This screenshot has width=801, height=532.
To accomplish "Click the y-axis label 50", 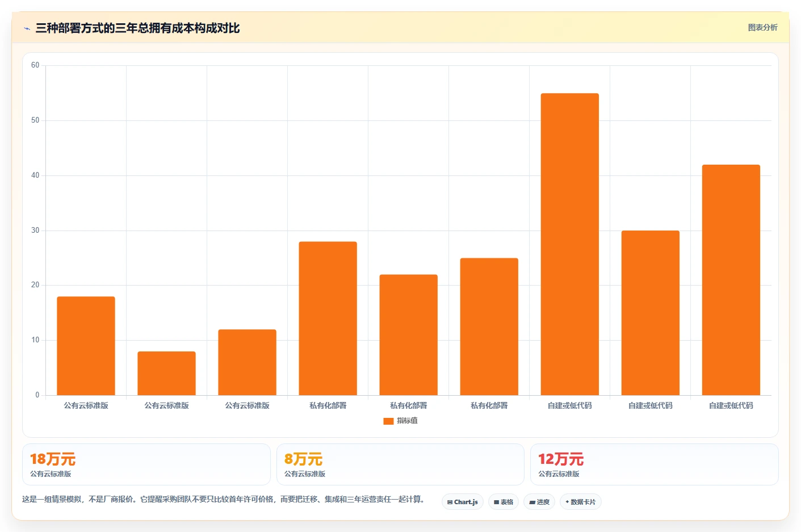I will pyautogui.click(x=35, y=120).
